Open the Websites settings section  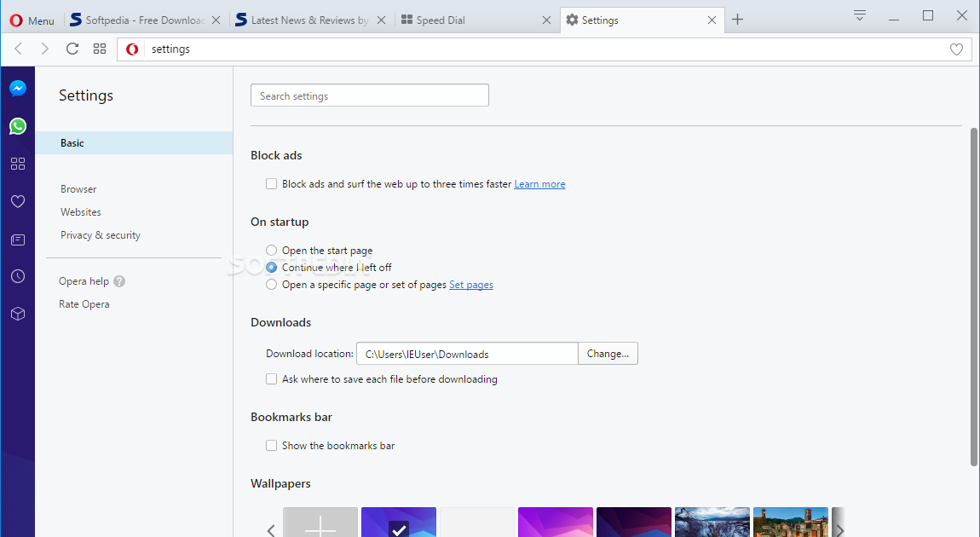tap(81, 212)
